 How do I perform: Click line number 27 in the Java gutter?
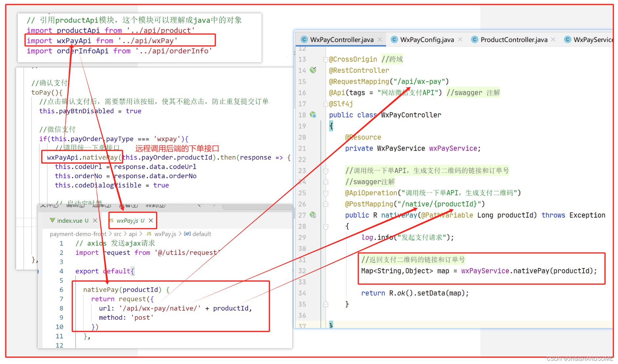[x=302, y=215]
